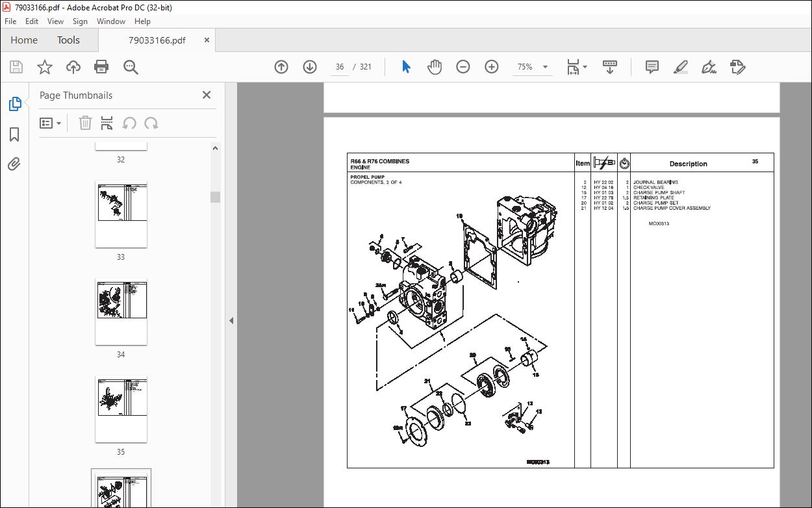812x508 pixels.
Task: Close the 79033166.pdf tab
Action: (207, 40)
